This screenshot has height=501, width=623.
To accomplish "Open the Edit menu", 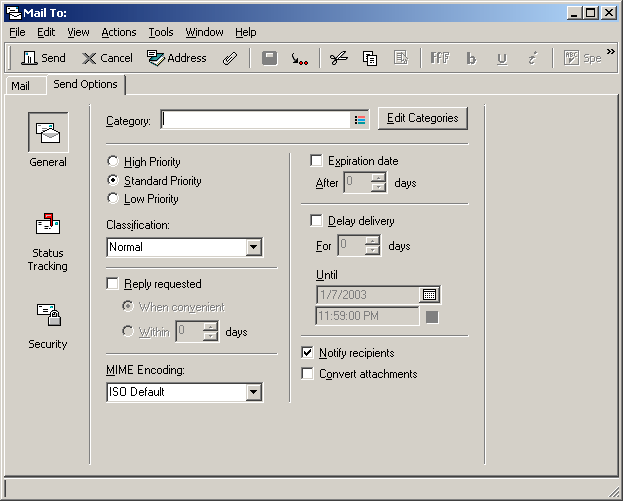I will click(x=46, y=32).
